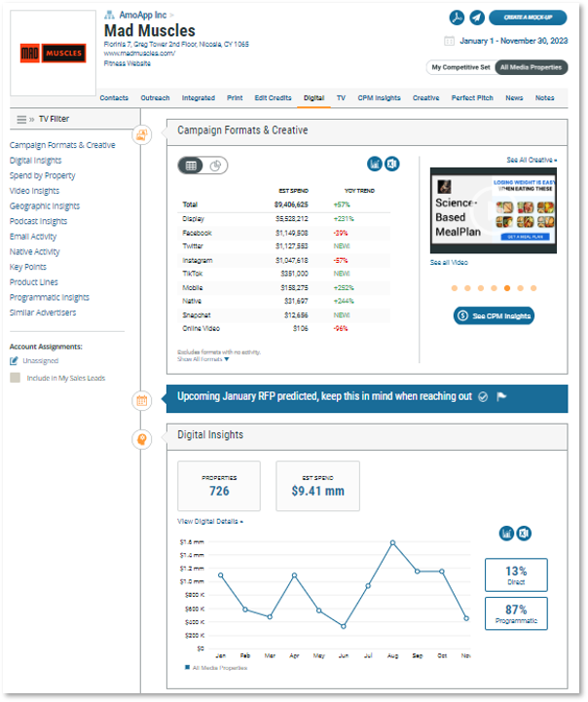The width and height of the screenshot is (588, 702).
Task: Switch to pie chart view in Campaign Formats
Action: (216, 166)
